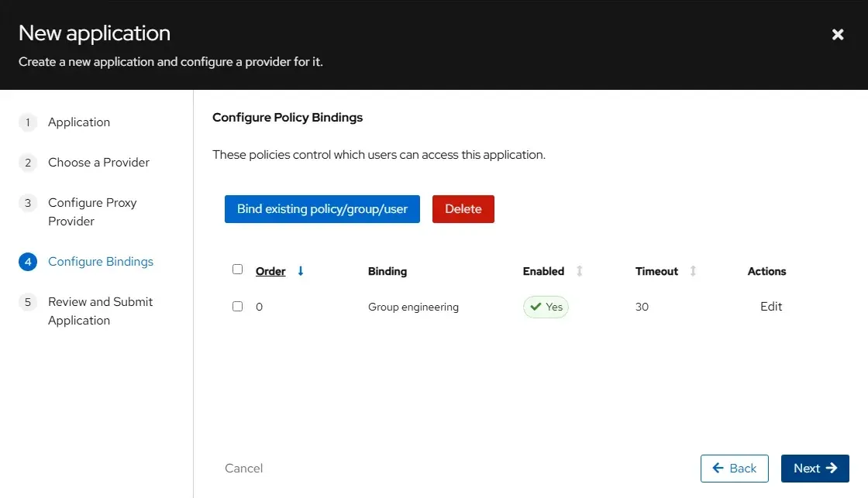Open Configure Bindings step
Screen dimensions: 868x498
[x=101, y=262]
